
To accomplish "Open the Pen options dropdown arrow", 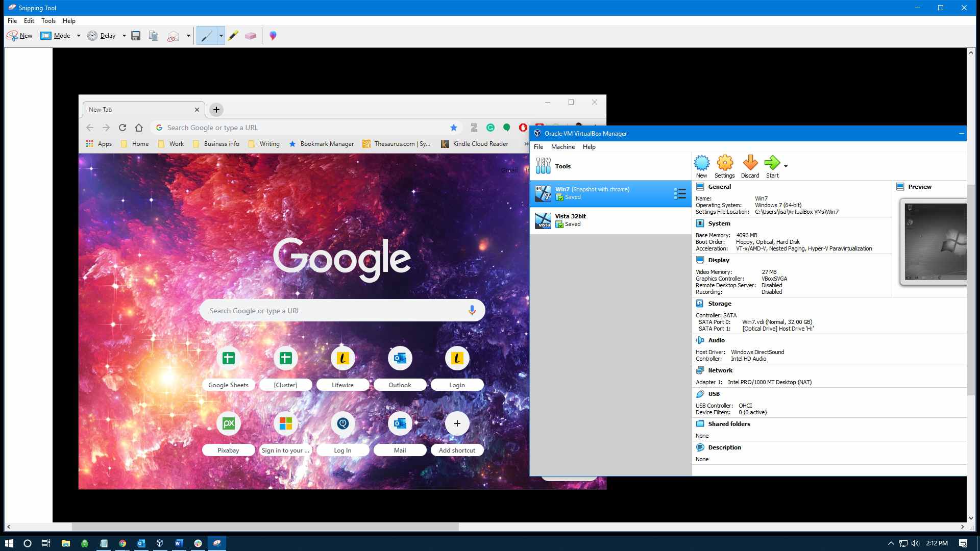I will click(221, 36).
